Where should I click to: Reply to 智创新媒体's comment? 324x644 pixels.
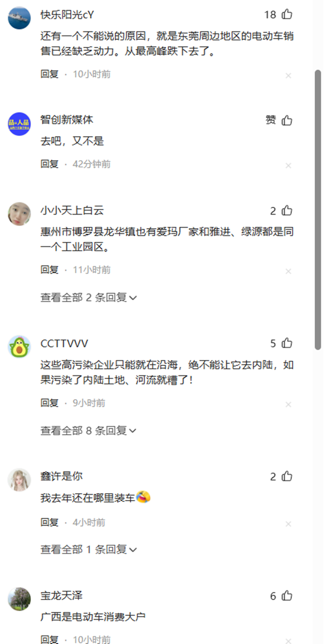pyautogui.click(x=50, y=164)
